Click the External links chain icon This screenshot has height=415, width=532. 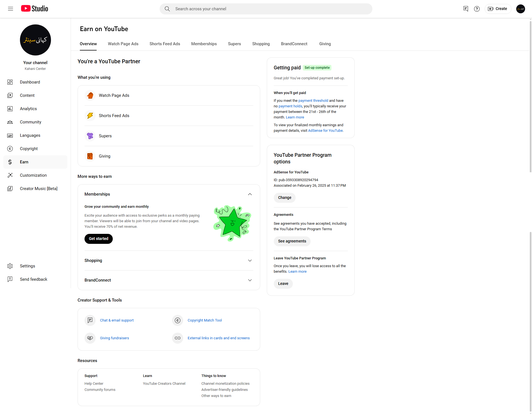click(178, 338)
